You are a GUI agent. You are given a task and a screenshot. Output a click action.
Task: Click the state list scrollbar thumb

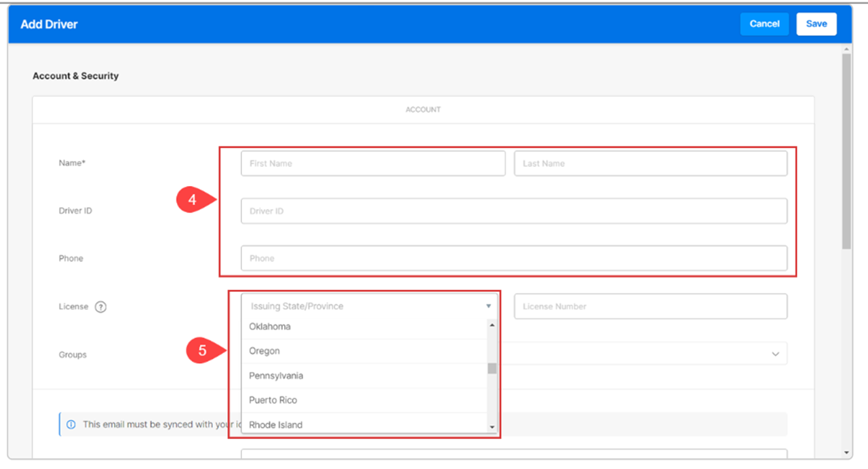492,369
